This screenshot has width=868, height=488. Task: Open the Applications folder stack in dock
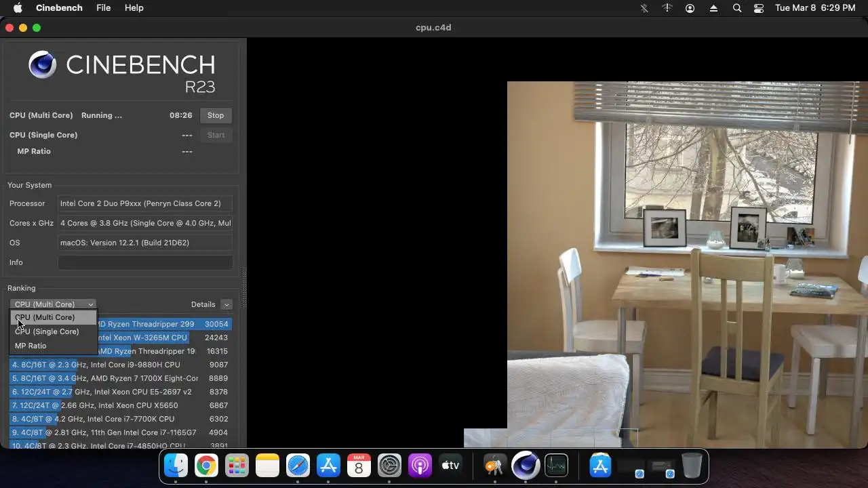(x=600, y=466)
